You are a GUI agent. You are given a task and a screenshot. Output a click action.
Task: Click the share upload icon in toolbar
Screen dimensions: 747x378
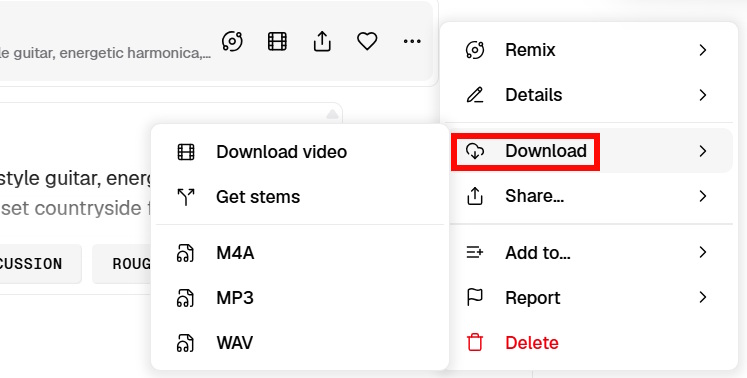tap(322, 41)
